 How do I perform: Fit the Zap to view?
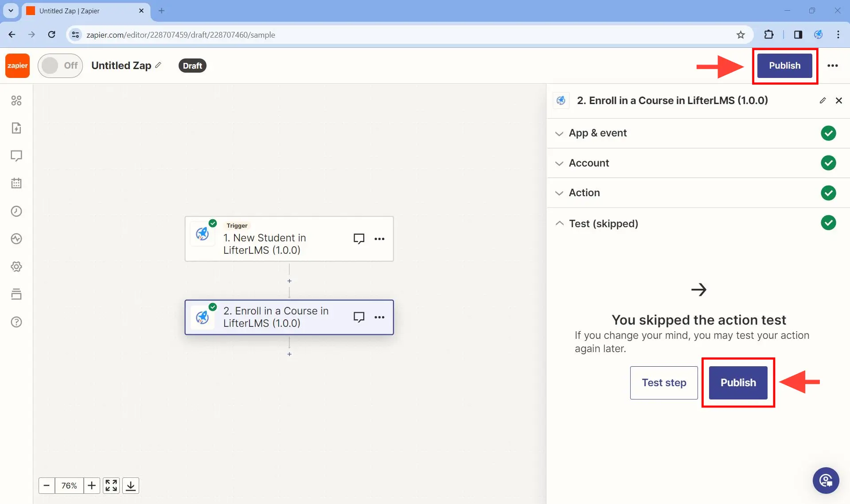coord(111,485)
